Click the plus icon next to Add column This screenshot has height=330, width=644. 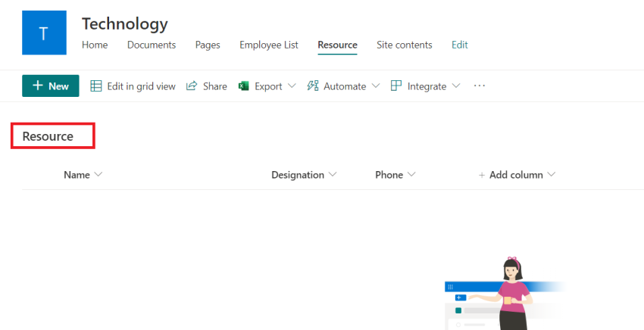482,176
